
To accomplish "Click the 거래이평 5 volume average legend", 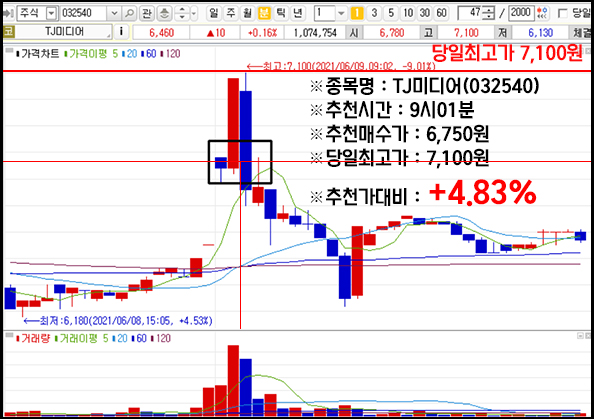I will 81,338.
